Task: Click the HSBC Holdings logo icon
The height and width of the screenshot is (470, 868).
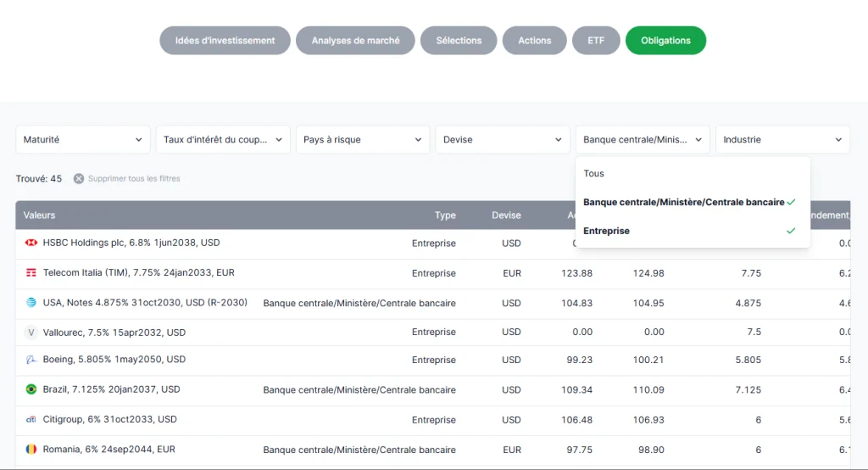Action: point(31,243)
